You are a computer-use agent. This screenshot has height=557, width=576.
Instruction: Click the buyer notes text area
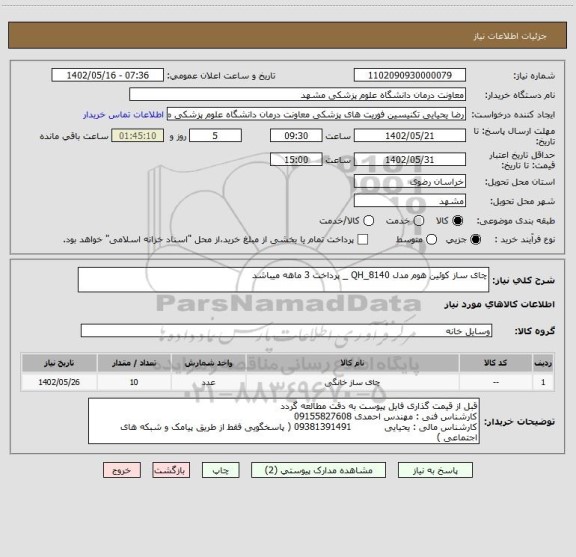click(284, 421)
